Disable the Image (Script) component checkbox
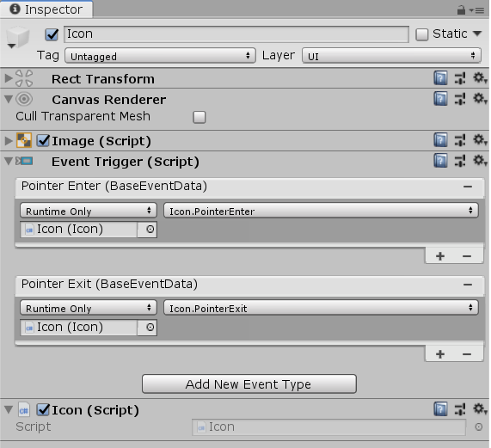The height and width of the screenshot is (448, 491). (43, 140)
